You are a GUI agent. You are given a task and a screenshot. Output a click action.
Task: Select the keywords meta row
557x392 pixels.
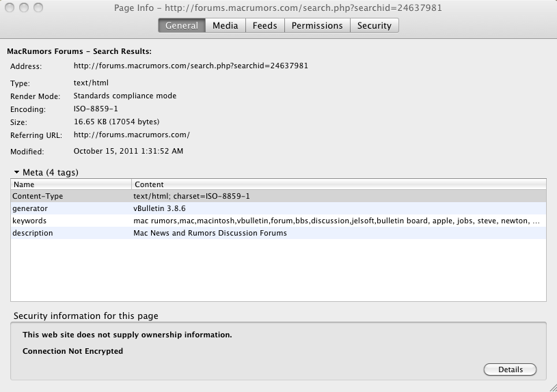click(279, 221)
